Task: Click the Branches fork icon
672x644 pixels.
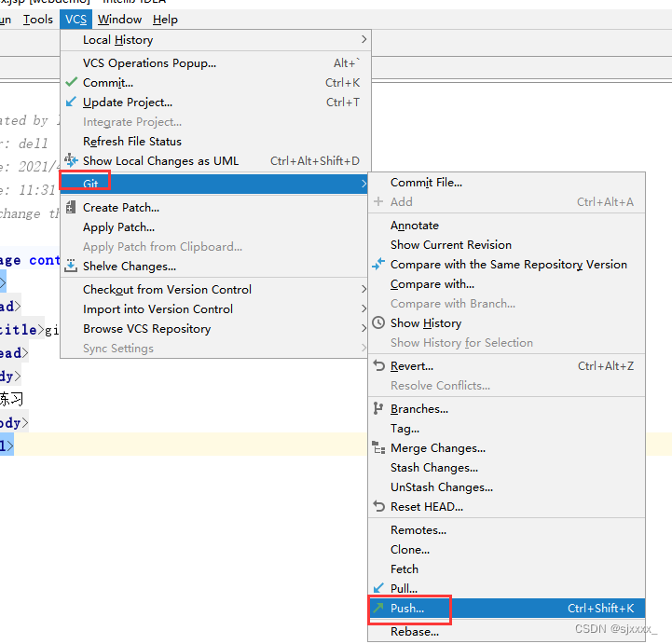Action: pyautogui.click(x=378, y=408)
